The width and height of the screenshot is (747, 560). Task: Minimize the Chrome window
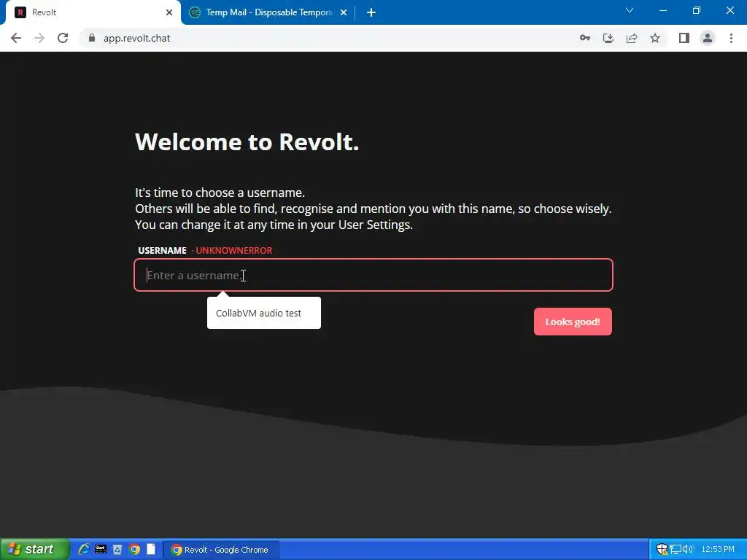click(x=662, y=10)
